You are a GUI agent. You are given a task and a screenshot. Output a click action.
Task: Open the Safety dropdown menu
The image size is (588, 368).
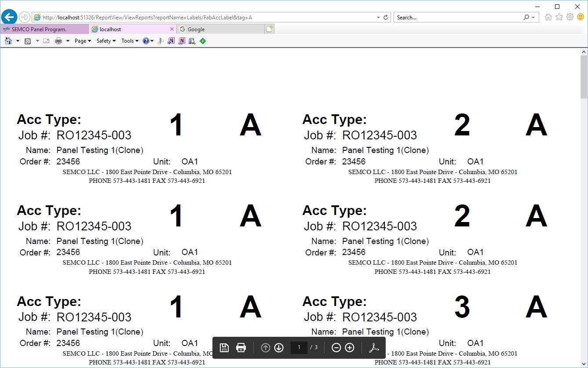pos(106,41)
